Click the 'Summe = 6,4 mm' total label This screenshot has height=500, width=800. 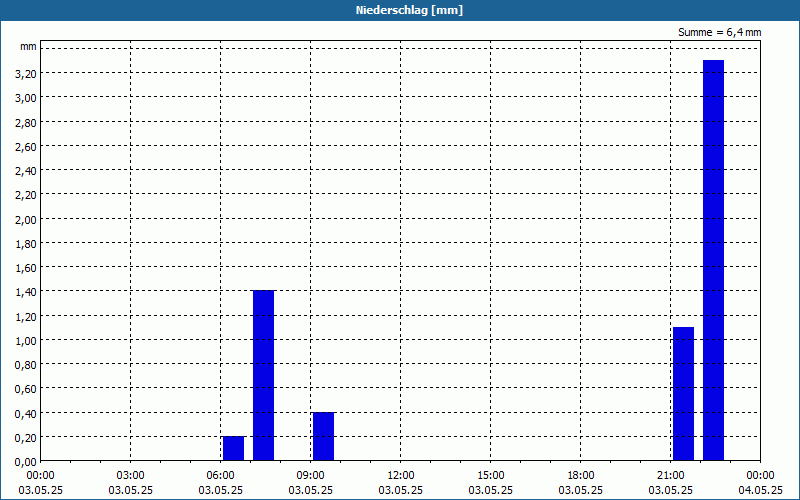tap(719, 32)
